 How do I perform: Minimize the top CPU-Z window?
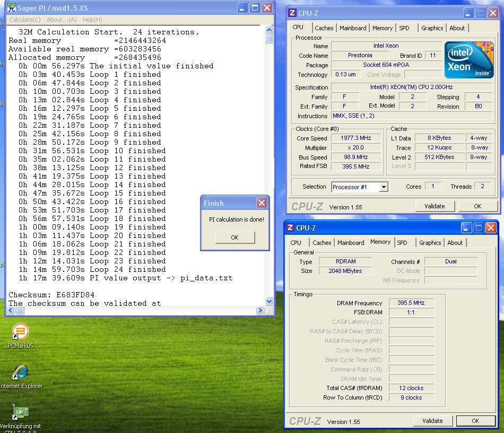pos(468,13)
